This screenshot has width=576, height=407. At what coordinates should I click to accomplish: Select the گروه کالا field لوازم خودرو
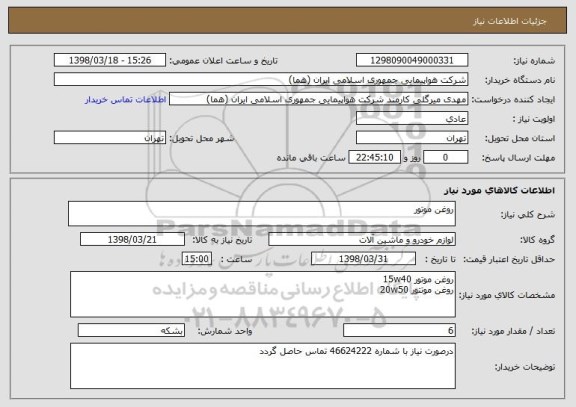click(362, 240)
